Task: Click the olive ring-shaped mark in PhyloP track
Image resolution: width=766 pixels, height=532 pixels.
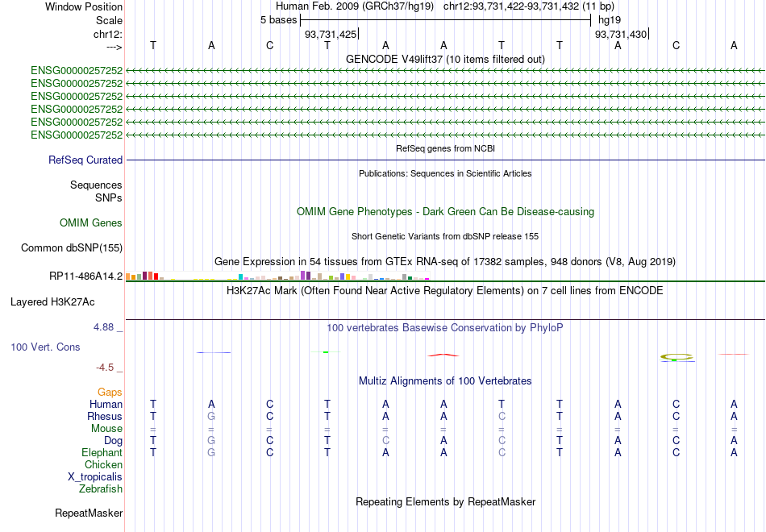Action: coord(676,357)
